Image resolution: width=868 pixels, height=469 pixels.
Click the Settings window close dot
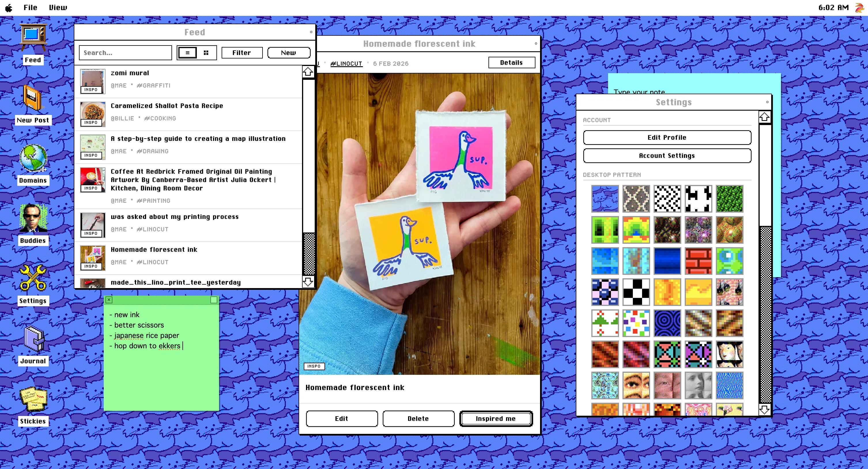[768, 102]
